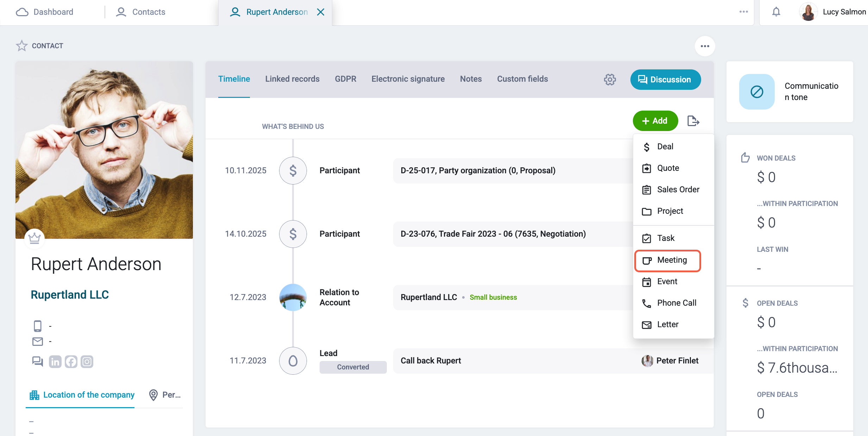Image resolution: width=868 pixels, height=436 pixels.
Task: Switch to the Linked records tab
Action: (x=292, y=79)
